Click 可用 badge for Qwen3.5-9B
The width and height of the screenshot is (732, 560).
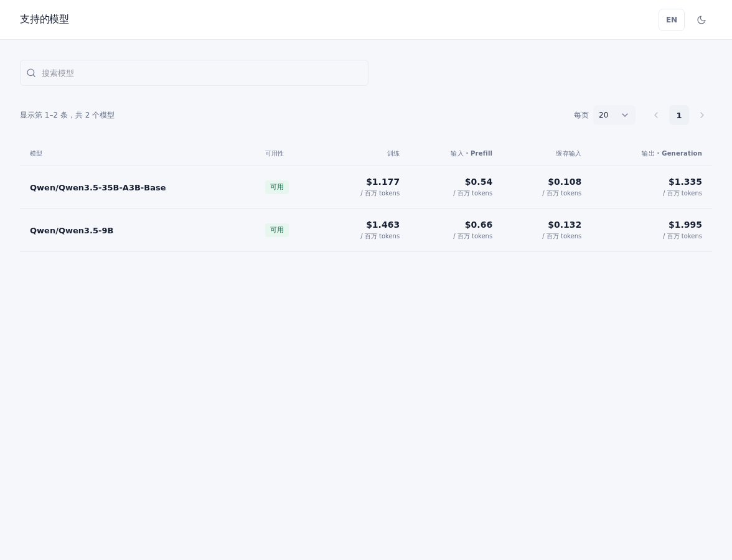click(x=277, y=230)
